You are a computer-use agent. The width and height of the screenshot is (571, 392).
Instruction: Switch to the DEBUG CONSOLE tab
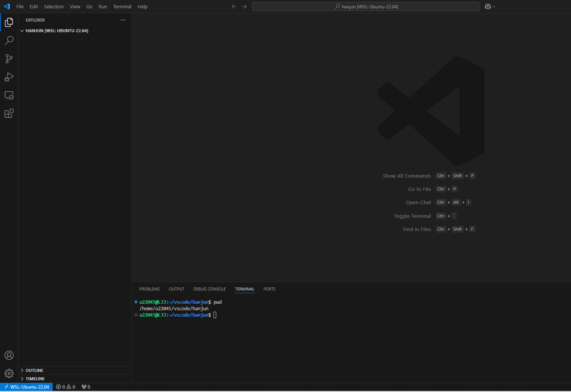tap(209, 289)
